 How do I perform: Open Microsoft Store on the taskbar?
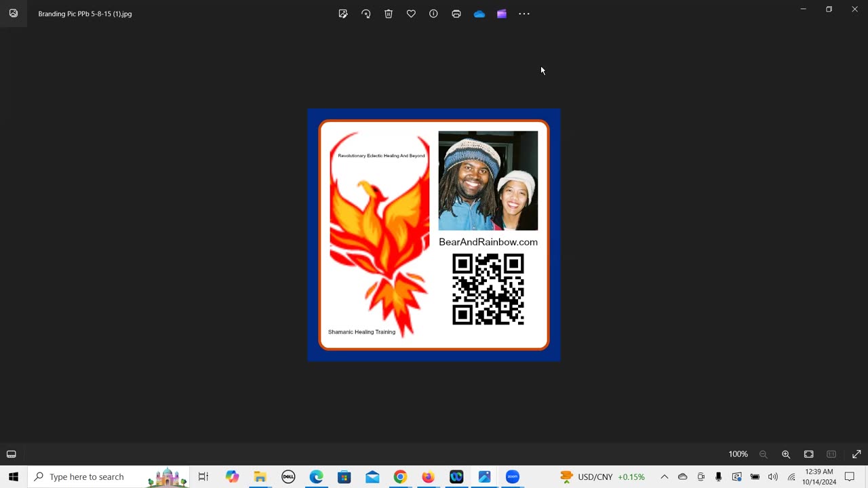344,476
